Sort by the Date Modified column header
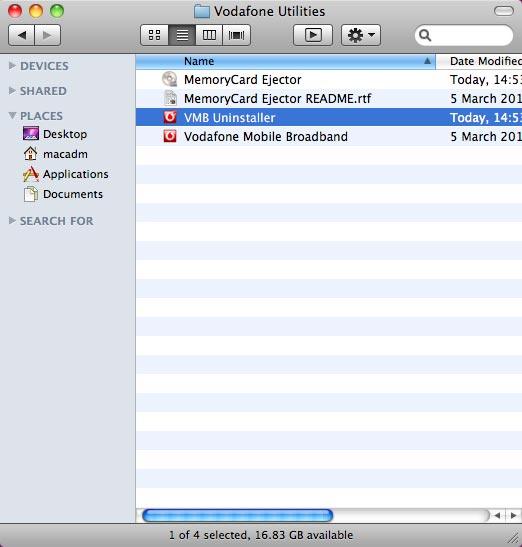This screenshot has height=547, width=522. coord(479,61)
